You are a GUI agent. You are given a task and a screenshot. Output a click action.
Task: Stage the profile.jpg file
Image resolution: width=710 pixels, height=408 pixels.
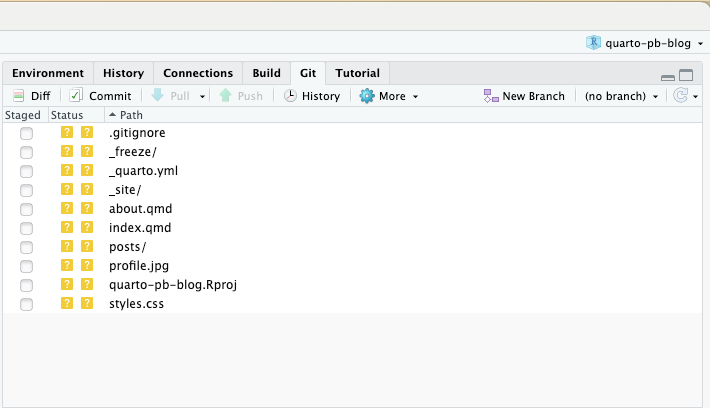[26, 266]
